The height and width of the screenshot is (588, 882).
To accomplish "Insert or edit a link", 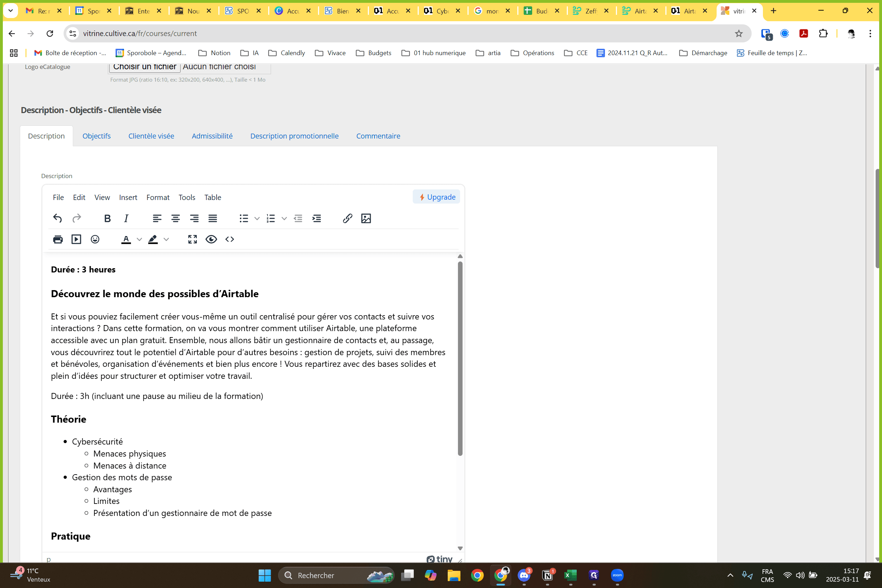I will point(348,218).
